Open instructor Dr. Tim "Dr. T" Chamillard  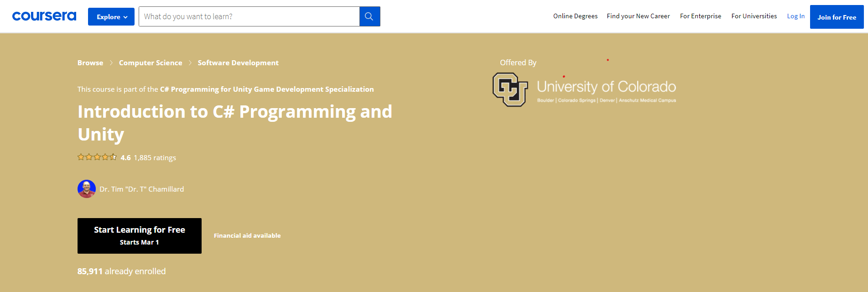[x=142, y=189]
